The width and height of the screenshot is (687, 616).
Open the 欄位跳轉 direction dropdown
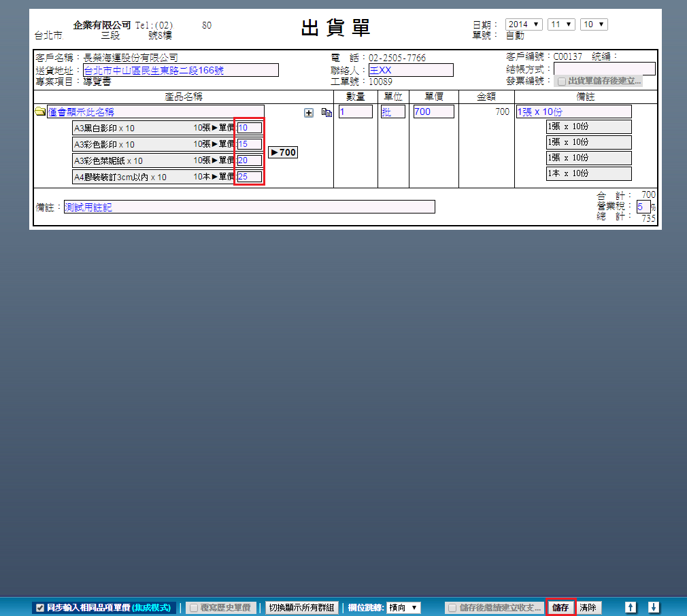(403, 607)
